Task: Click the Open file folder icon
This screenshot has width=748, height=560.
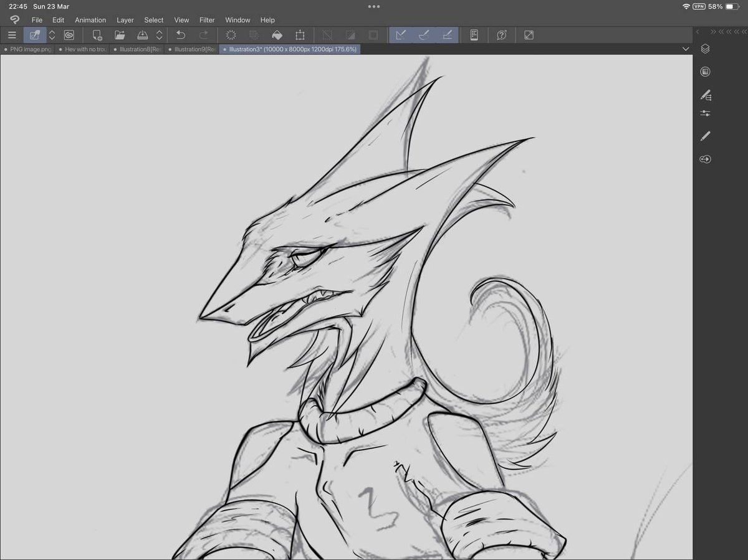Action: pyautogui.click(x=120, y=35)
